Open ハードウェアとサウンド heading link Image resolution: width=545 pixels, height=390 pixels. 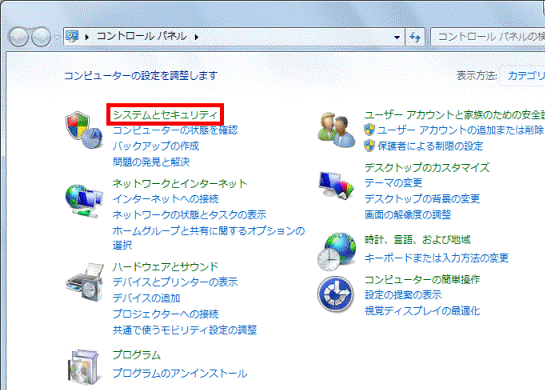point(165,266)
